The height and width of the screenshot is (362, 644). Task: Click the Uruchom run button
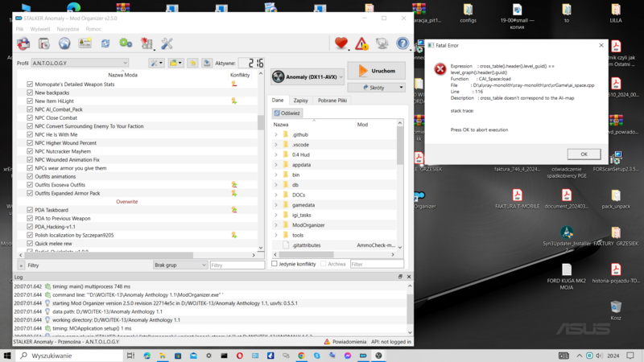tap(376, 71)
